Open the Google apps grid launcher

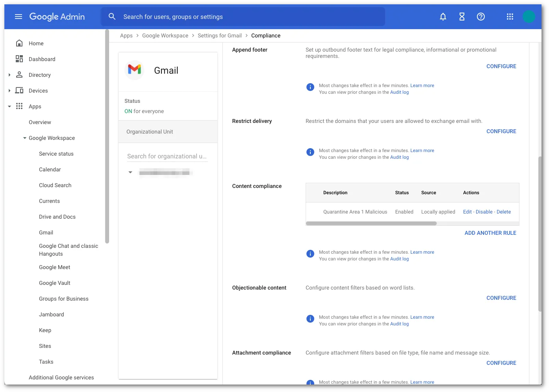tap(510, 17)
